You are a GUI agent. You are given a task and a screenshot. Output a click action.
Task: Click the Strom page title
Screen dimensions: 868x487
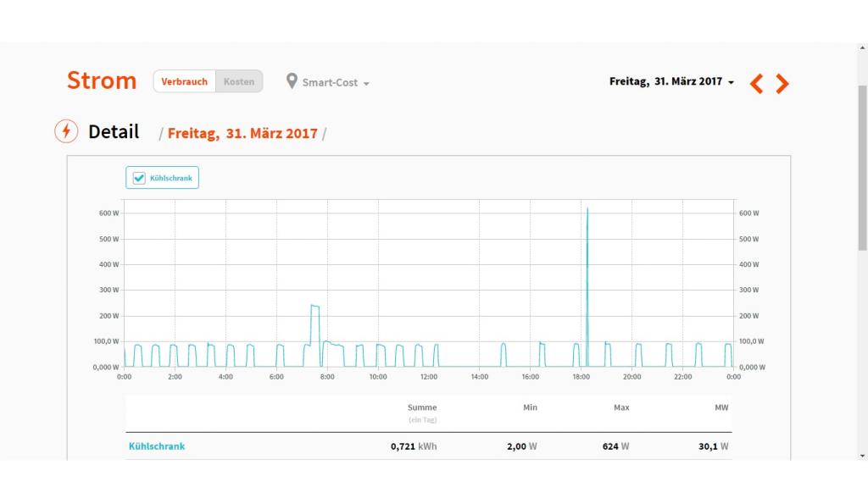click(102, 81)
